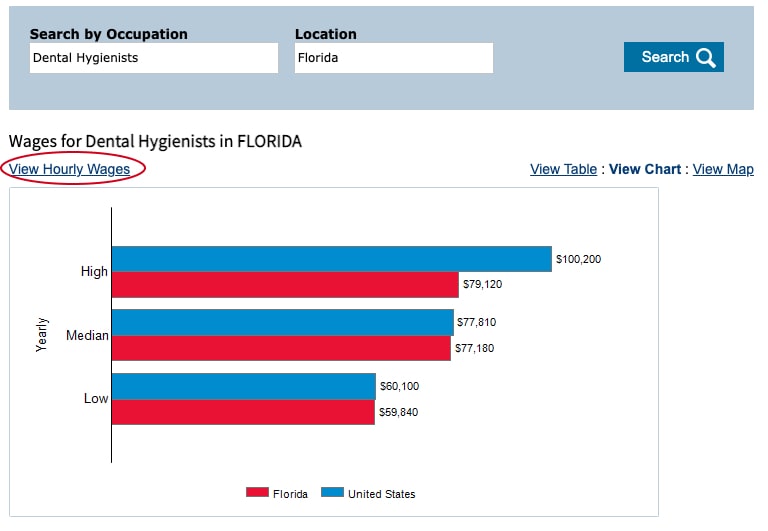768x531 pixels.
Task: Click the $100,200 value label
Action: [x=579, y=260]
